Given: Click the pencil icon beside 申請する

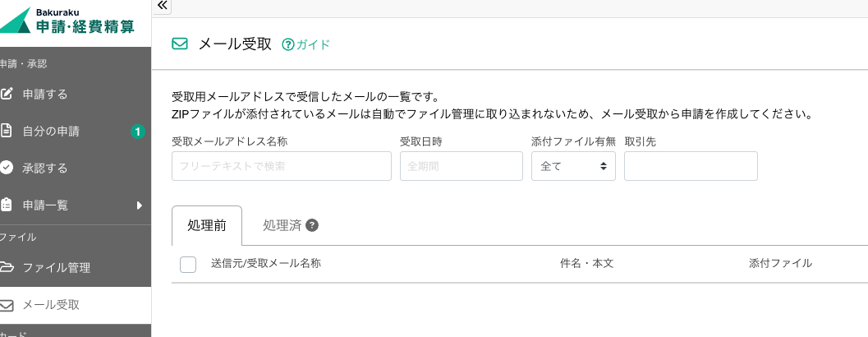Looking at the screenshot, I should pyautogui.click(x=7, y=94).
